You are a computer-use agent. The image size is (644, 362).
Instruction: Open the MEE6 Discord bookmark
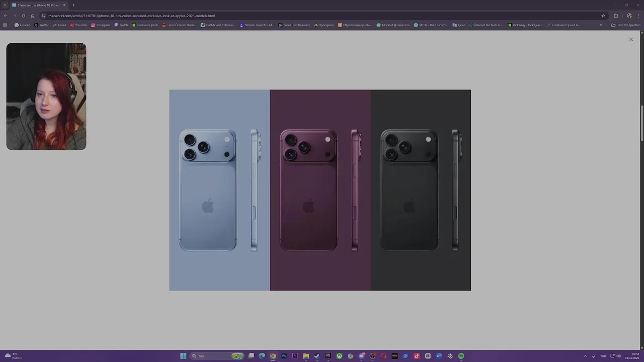[431, 25]
